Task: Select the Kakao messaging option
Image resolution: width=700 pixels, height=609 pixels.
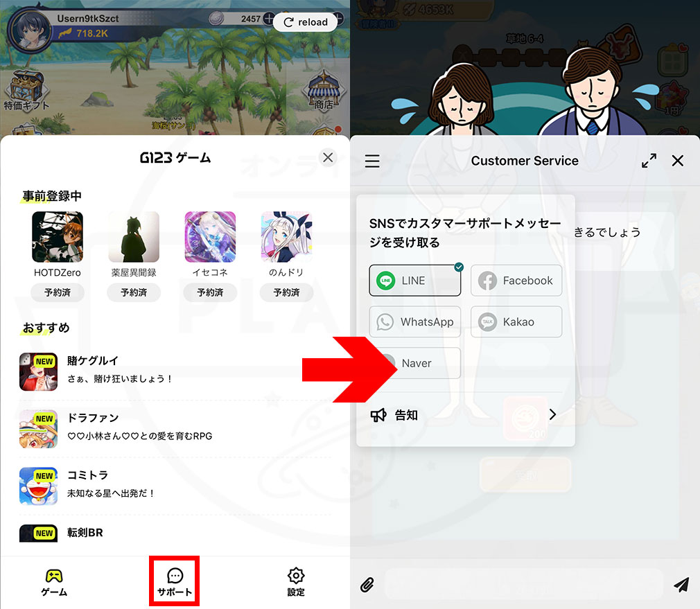Action: pyautogui.click(x=516, y=321)
